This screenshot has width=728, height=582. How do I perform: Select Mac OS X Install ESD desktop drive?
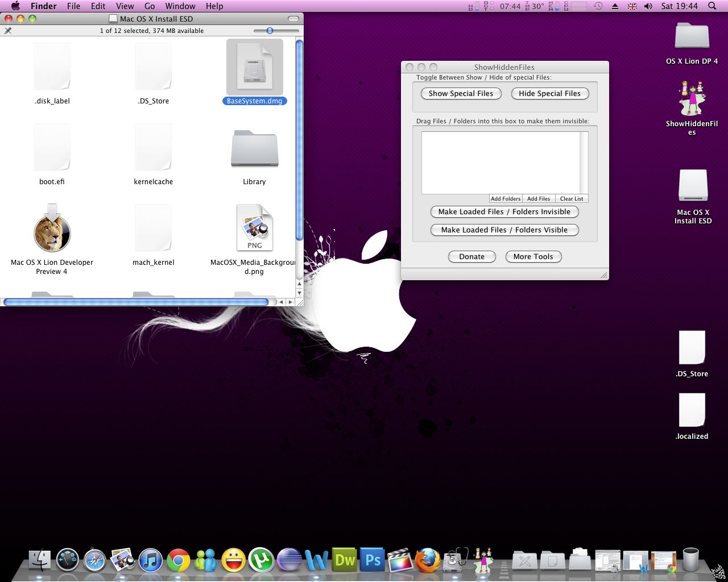click(x=693, y=197)
